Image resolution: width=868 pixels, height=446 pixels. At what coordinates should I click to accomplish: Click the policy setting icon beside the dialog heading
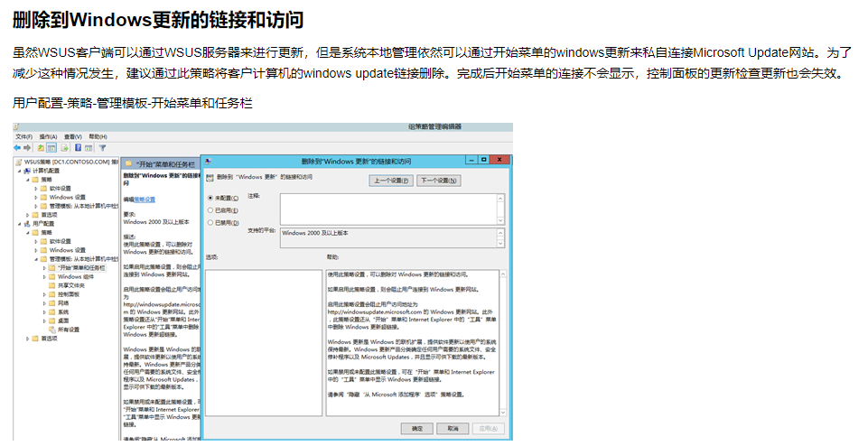pyautogui.click(x=210, y=178)
